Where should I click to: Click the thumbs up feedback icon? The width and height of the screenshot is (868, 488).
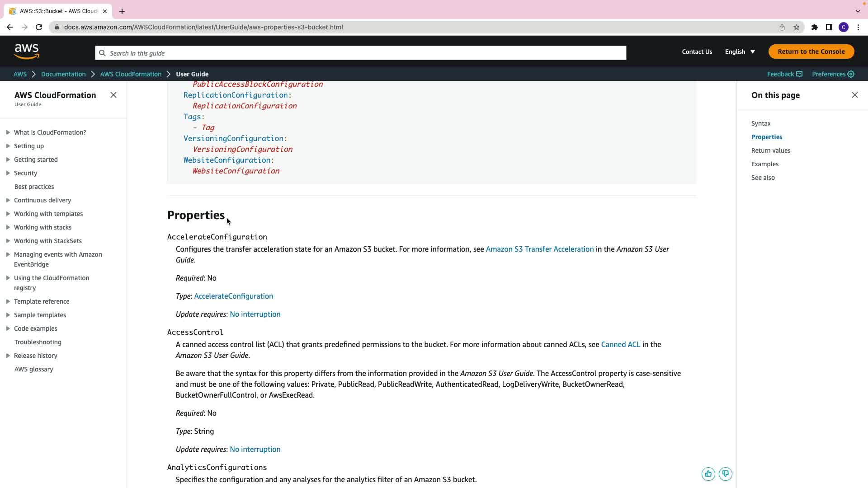708,474
